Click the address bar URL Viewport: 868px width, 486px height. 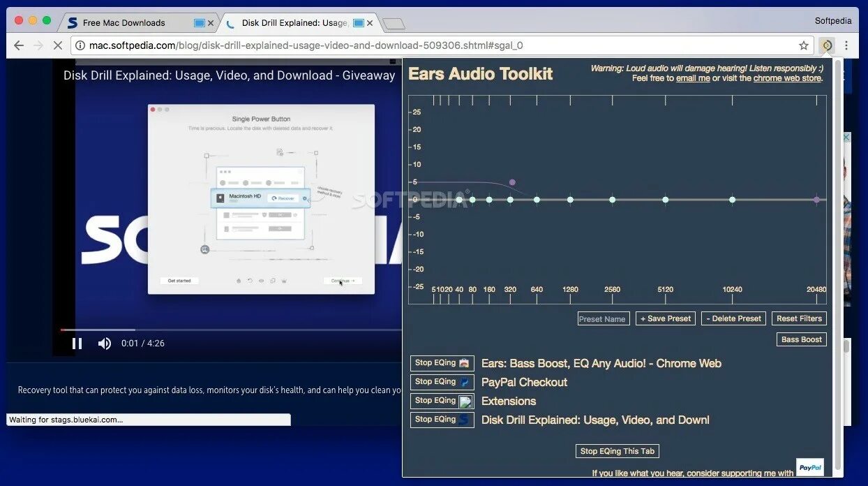(306, 45)
